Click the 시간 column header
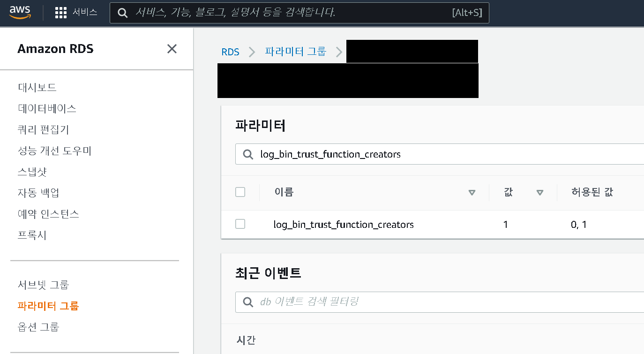 pyautogui.click(x=246, y=340)
